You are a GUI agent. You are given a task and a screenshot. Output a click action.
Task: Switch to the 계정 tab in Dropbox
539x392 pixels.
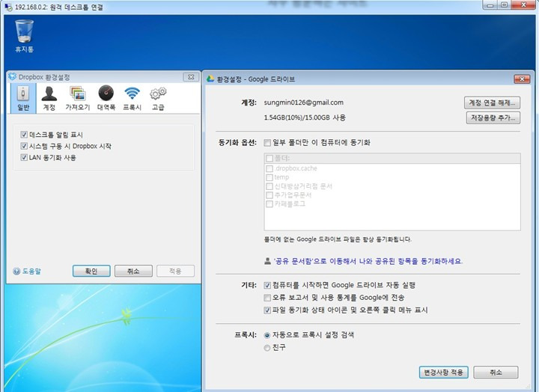click(x=49, y=98)
